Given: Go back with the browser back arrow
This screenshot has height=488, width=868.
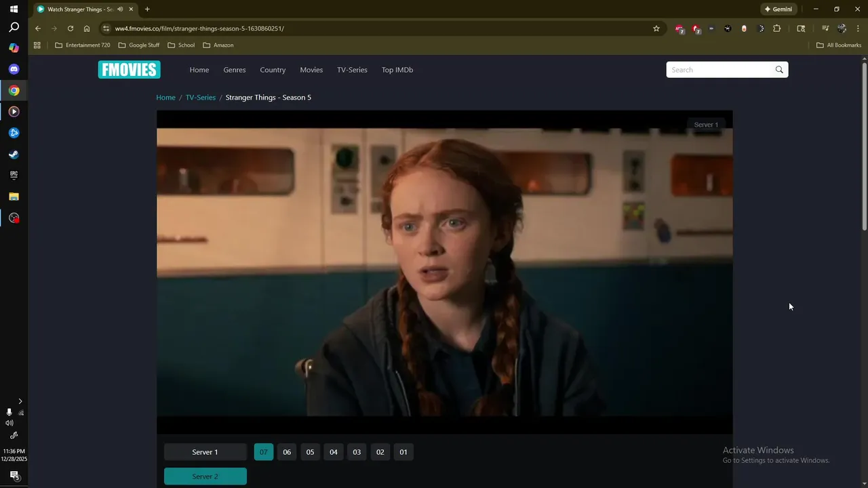Looking at the screenshot, I should point(38,28).
